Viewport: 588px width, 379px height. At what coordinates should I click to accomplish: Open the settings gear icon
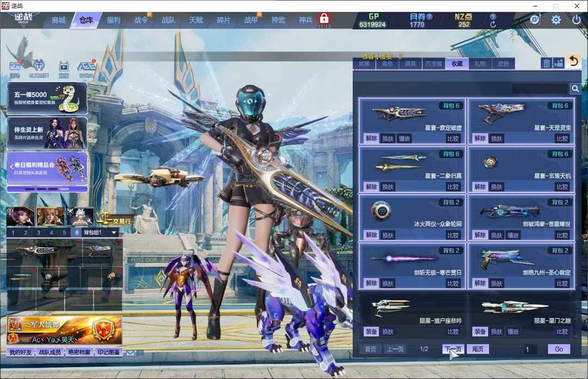coord(556,20)
